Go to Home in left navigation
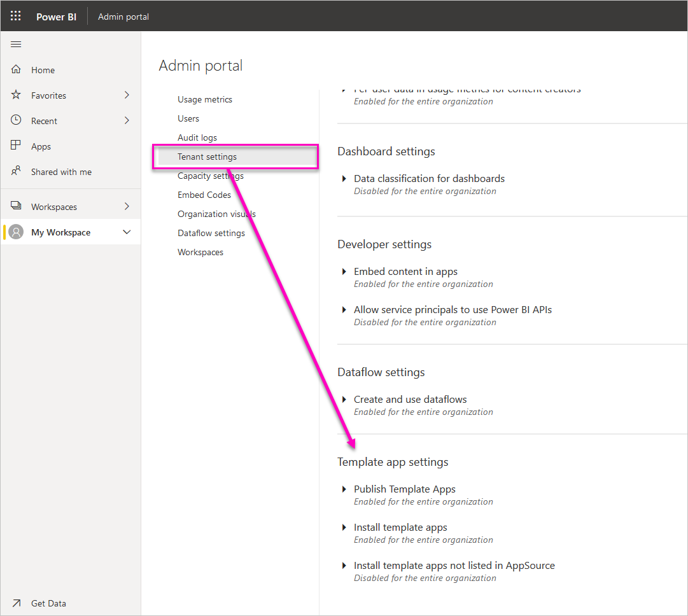Image resolution: width=688 pixels, height=616 pixels. pyautogui.click(x=43, y=70)
